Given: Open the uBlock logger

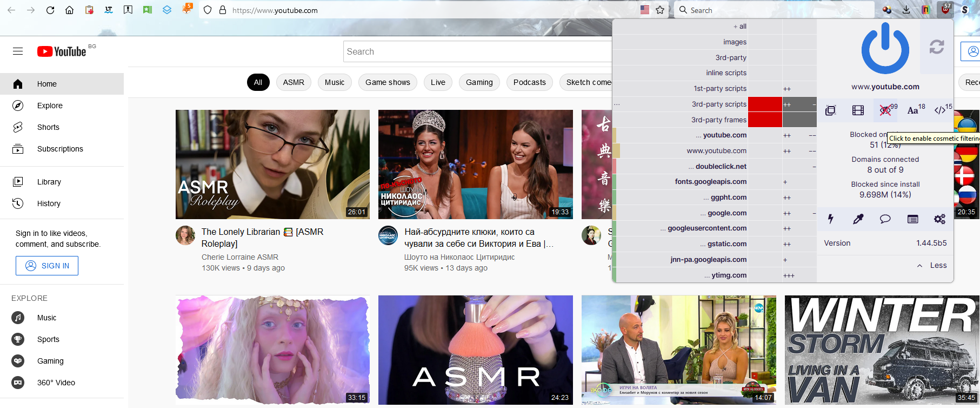Looking at the screenshot, I should 912,219.
